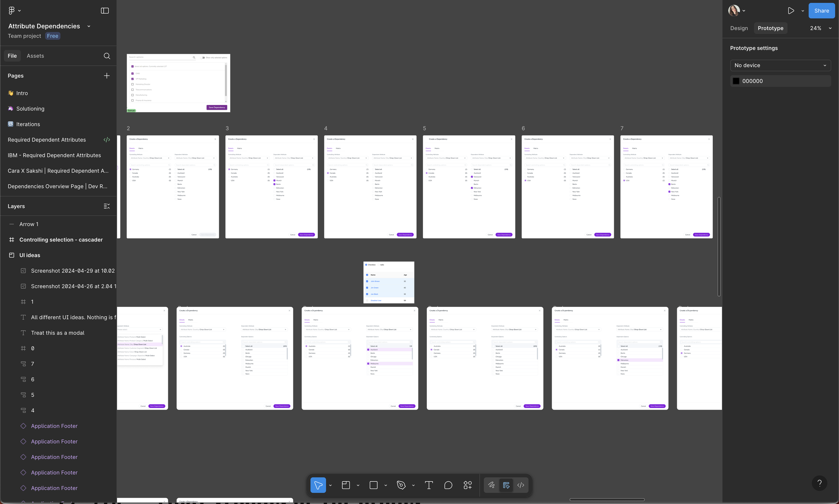Select the Text tool
This screenshot has width=839, height=504.
click(x=429, y=485)
